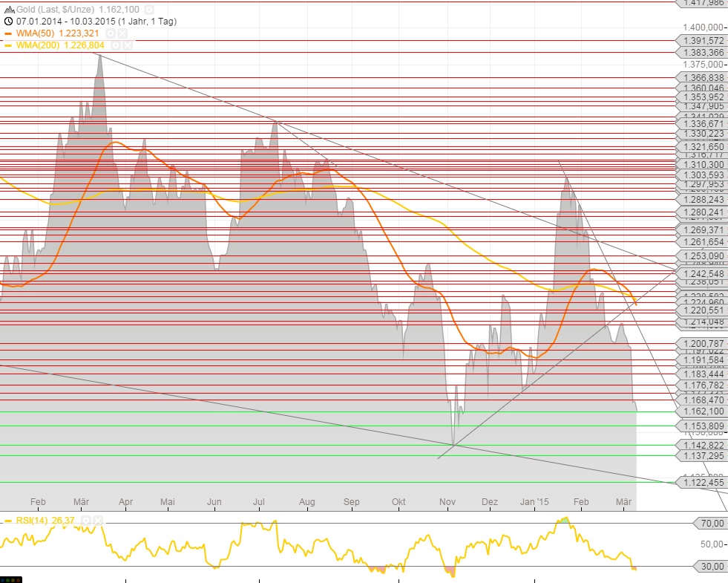The width and height of the screenshot is (728, 583).
Task: Click the yellow RSI(14) color dash
Action: point(8,520)
